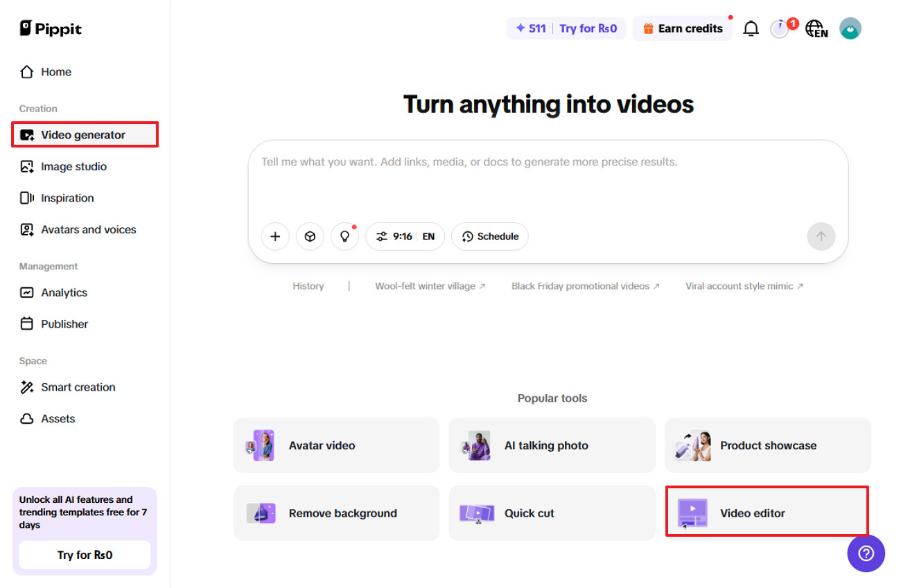
Task: Click the Pippit logo
Action: (x=51, y=28)
